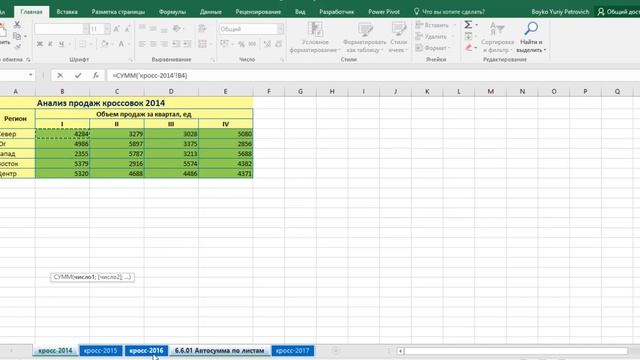Viewport: 640px width, 360px height.
Task: Open Условное форматирование menu
Action: pyautogui.click(x=315, y=38)
